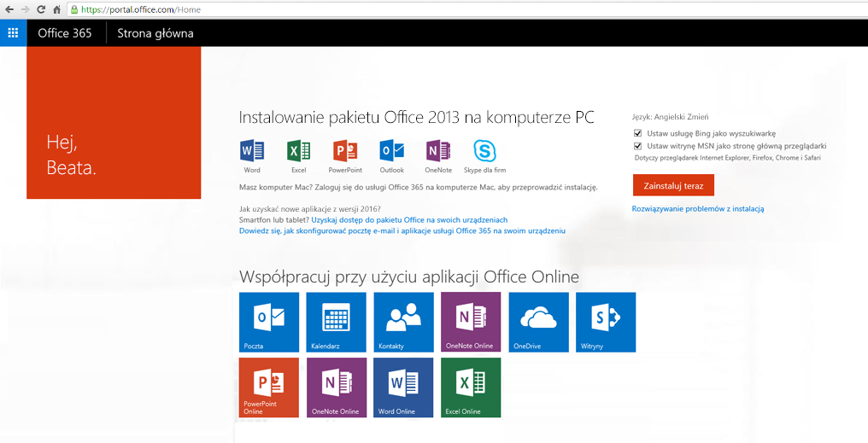The image size is (868, 443).
Task: Click the browser back arrow
Action: [x=9, y=9]
